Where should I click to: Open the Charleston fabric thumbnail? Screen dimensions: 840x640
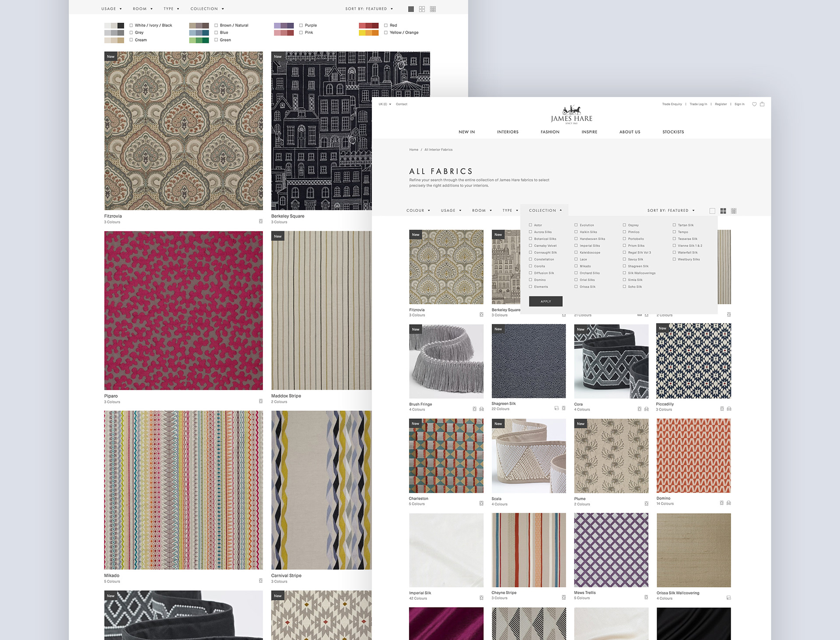tap(446, 456)
